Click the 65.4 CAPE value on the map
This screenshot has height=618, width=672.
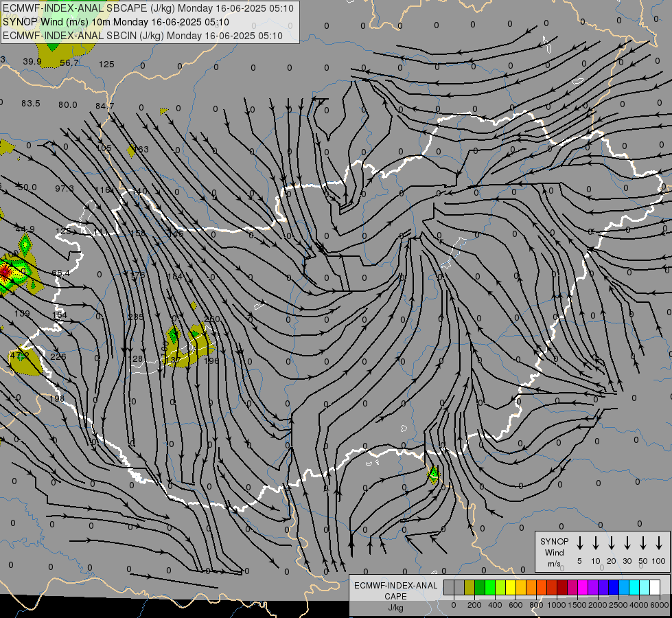point(60,273)
